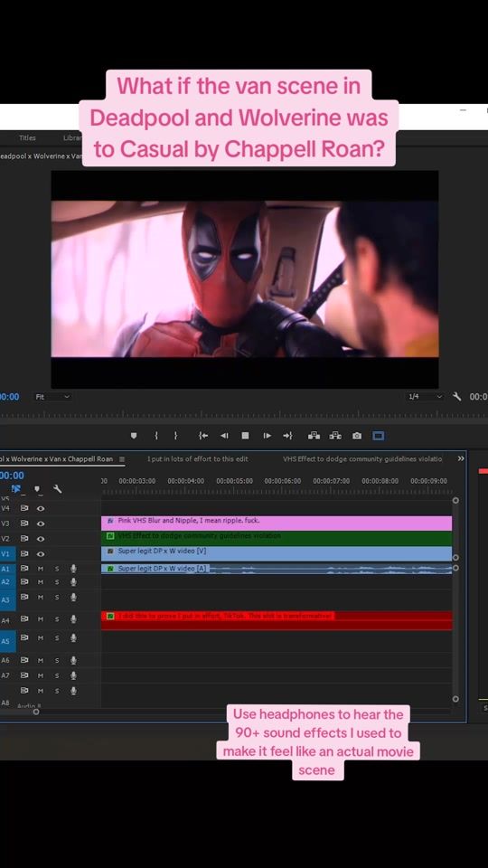This screenshot has width=488, height=868.
Task: Step back one frame
Action: coord(224,436)
